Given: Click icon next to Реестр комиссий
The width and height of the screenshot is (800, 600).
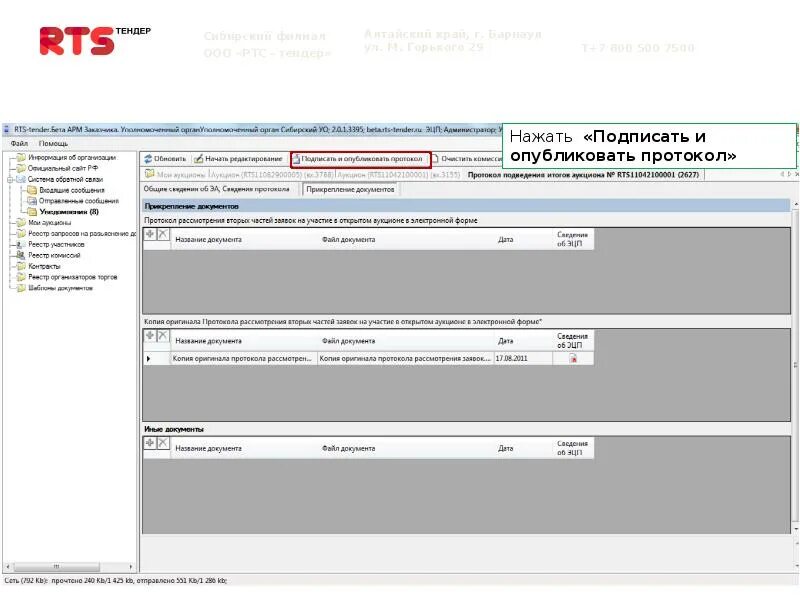Looking at the screenshot, I should (21, 255).
